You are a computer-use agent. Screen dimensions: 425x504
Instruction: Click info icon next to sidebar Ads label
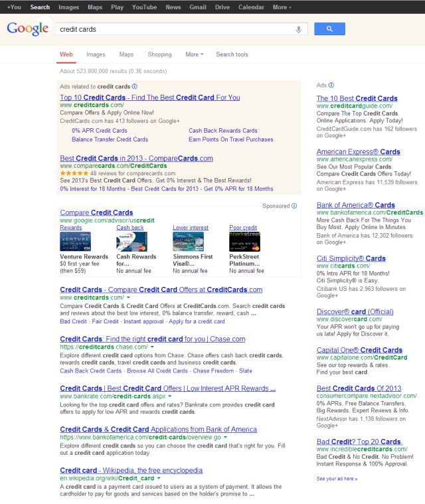331,85
